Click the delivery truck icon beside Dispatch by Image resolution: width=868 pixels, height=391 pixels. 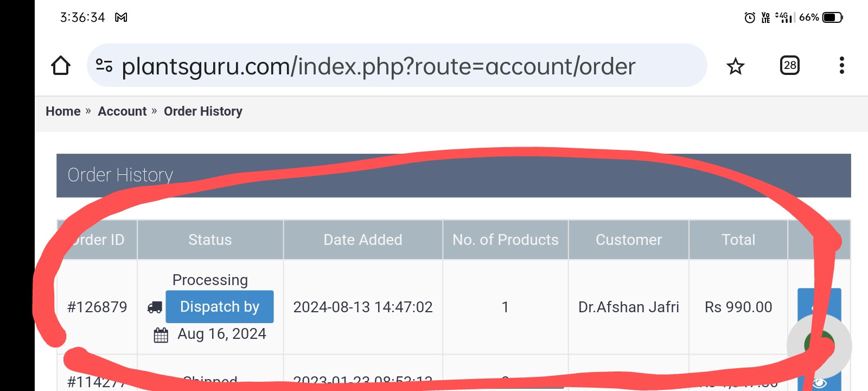pos(155,307)
